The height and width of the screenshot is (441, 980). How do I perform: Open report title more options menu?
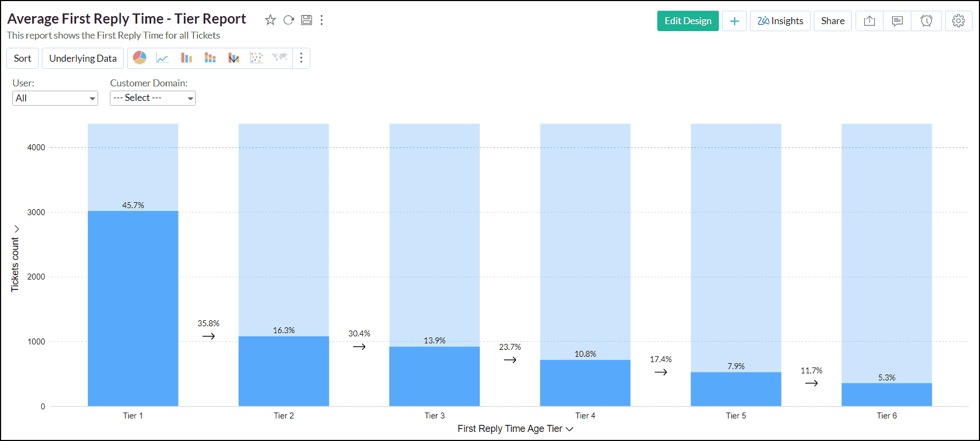click(x=322, y=20)
